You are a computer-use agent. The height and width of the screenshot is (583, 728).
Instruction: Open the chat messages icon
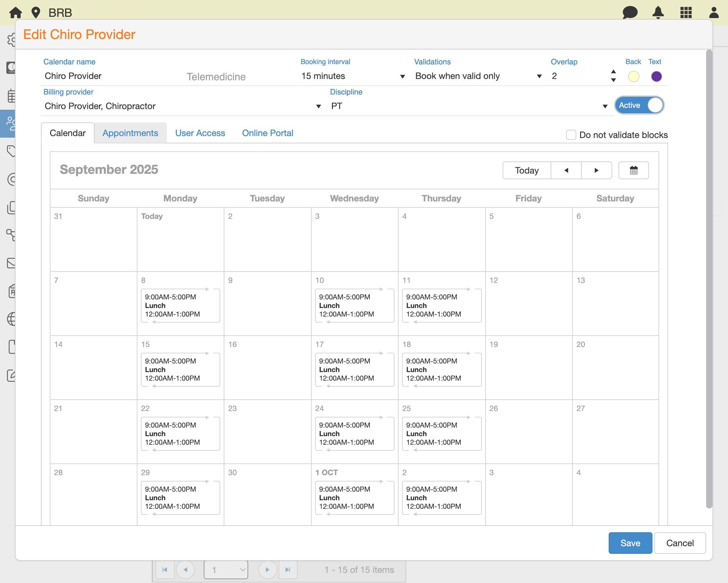(x=630, y=12)
